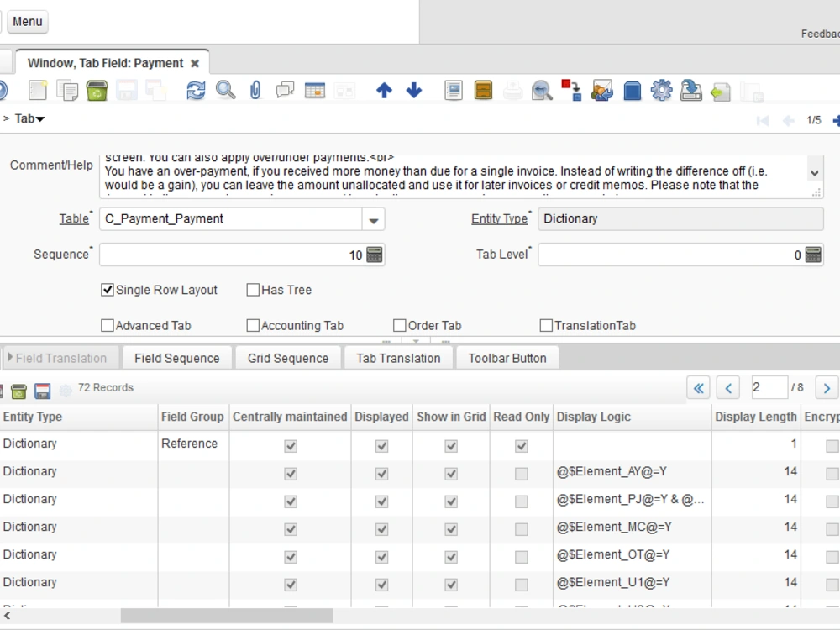Open calculator for Tab Level field
The width and height of the screenshot is (840, 630).
tap(813, 255)
